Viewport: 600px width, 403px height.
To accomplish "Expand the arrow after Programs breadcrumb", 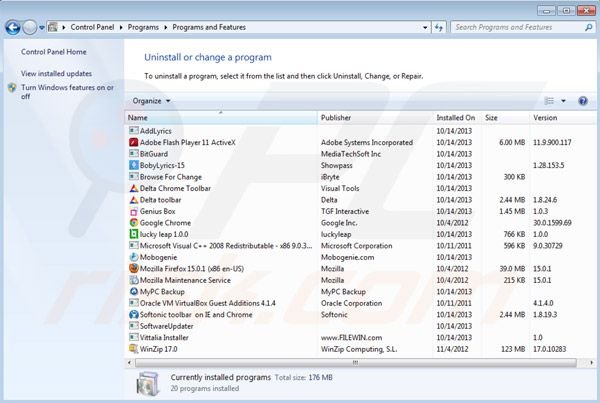I will tap(166, 28).
